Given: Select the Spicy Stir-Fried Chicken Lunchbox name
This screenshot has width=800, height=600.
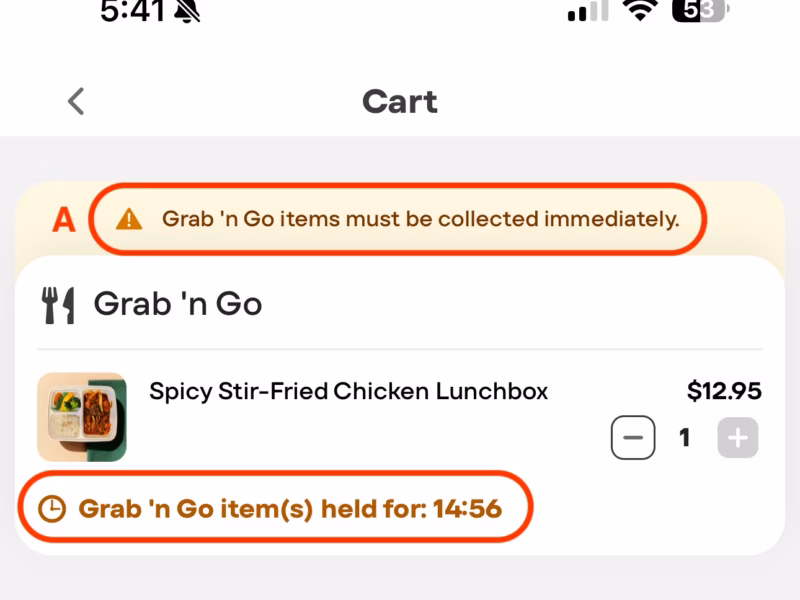Looking at the screenshot, I should [348, 391].
